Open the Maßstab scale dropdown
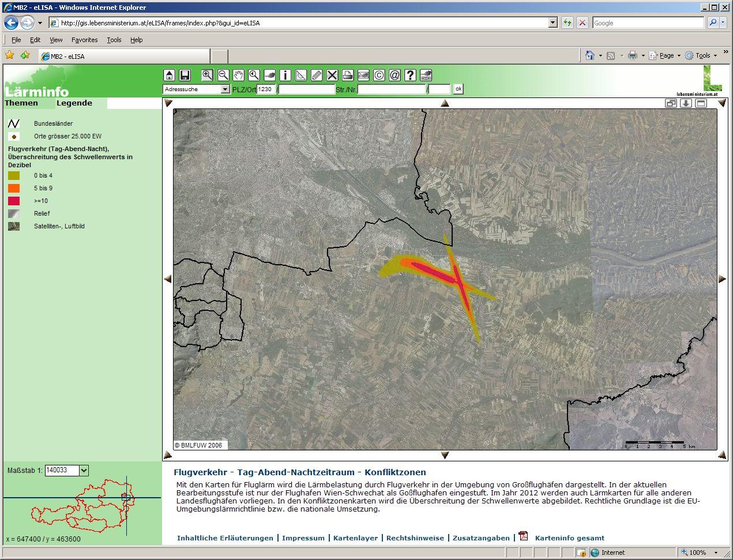733x560 pixels. point(84,471)
